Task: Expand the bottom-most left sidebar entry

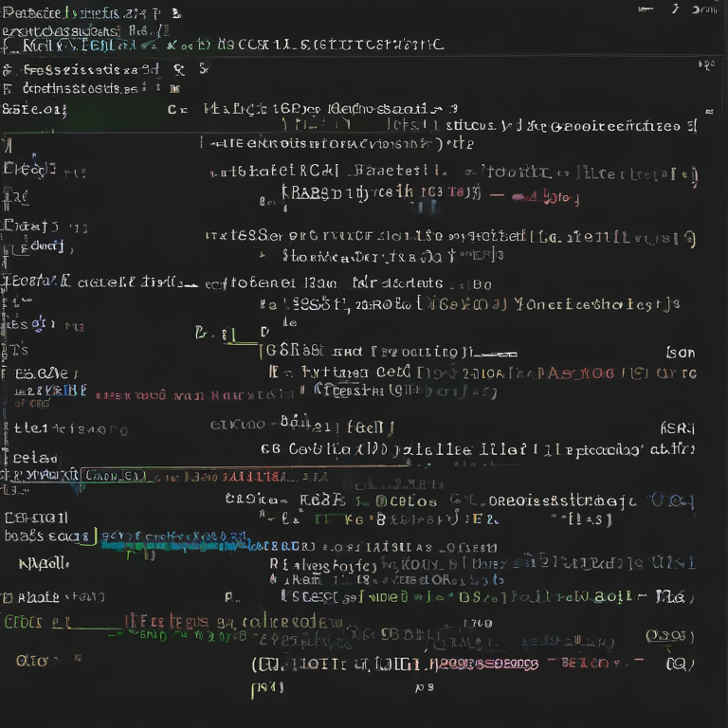Action: click(x=30, y=661)
